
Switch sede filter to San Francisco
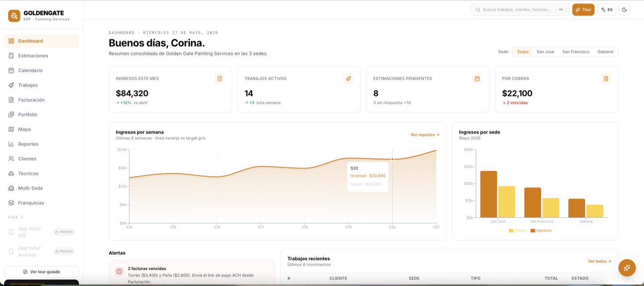(x=576, y=52)
